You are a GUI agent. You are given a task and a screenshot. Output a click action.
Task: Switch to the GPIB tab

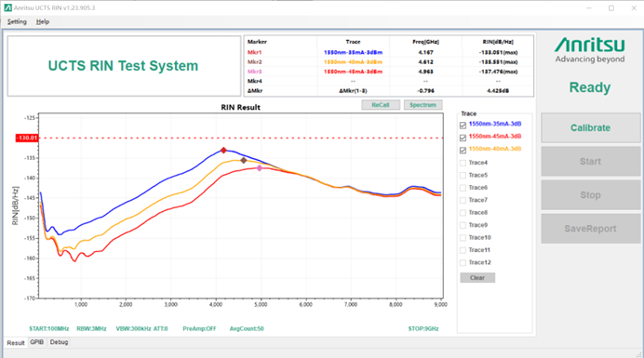(x=36, y=342)
